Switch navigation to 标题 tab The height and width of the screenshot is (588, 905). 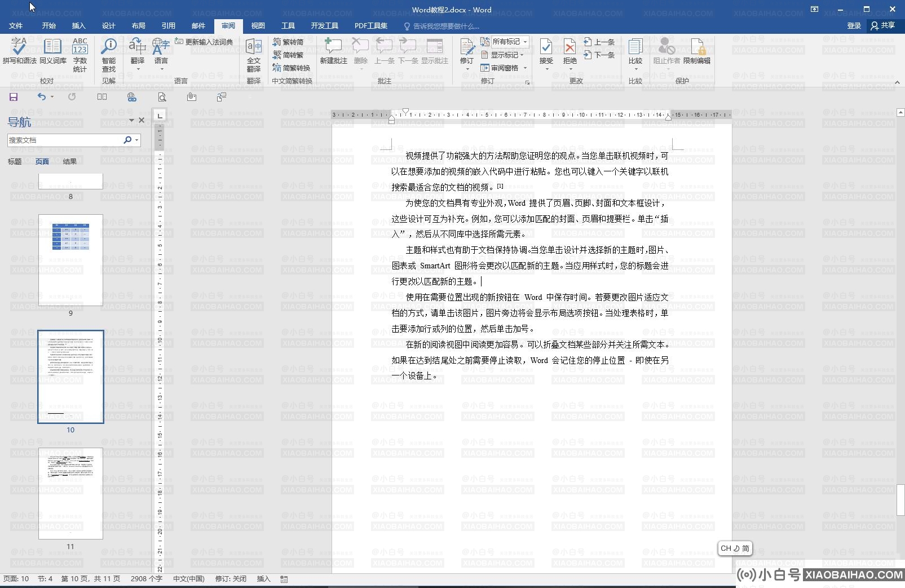coord(15,162)
